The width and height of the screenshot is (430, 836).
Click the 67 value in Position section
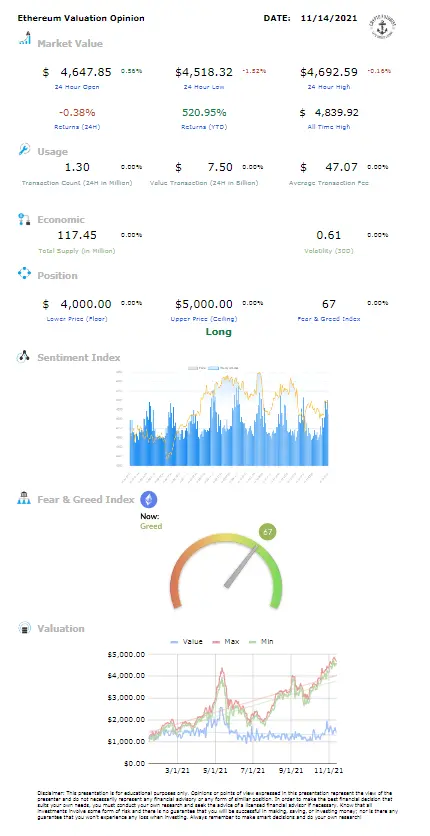coord(329,304)
